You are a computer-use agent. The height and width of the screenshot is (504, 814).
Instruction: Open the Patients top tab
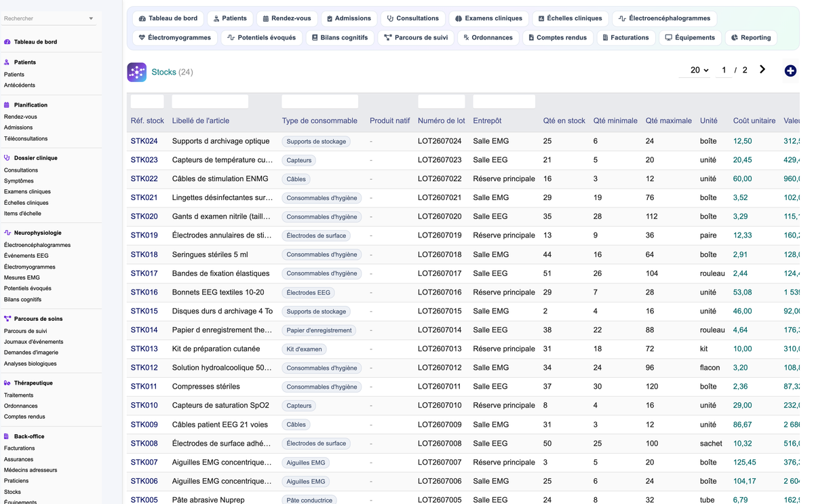coord(229,19)
